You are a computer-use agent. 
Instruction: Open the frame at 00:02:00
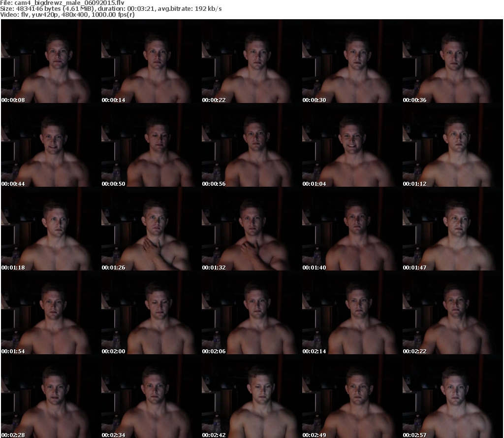152,312
